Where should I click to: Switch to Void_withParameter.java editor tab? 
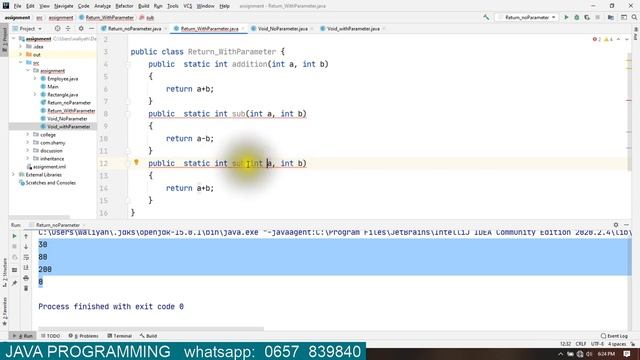coord(353,29)
